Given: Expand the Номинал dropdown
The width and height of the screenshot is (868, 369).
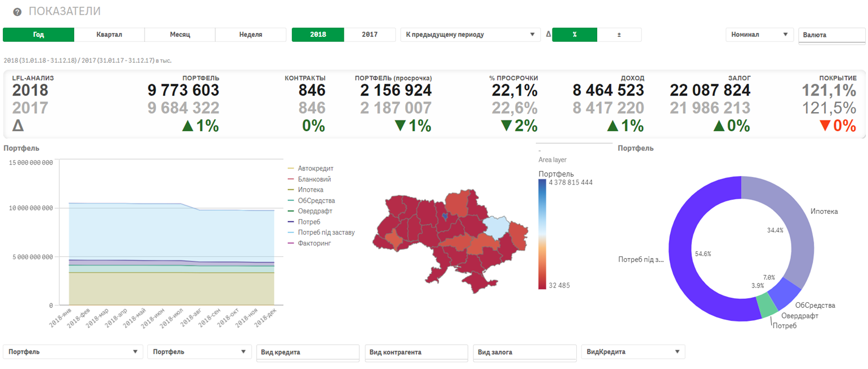Looking at the screenshot, I should (759, 35).
